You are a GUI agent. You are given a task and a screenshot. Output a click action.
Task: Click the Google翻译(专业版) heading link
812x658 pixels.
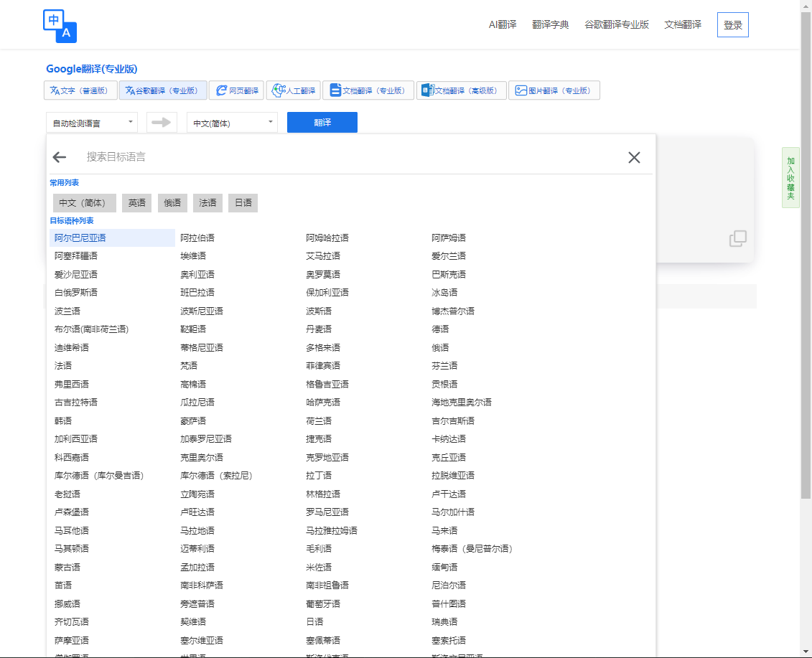(x=92, y=69)
